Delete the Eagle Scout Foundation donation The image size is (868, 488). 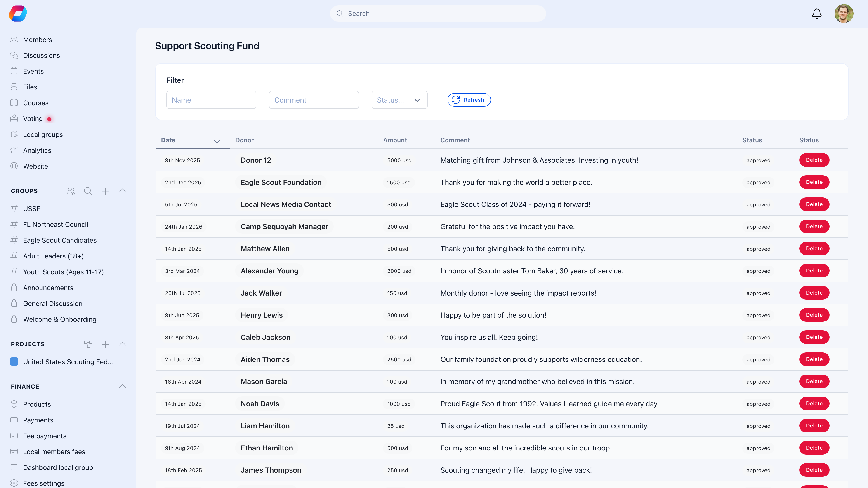point(814,182)
